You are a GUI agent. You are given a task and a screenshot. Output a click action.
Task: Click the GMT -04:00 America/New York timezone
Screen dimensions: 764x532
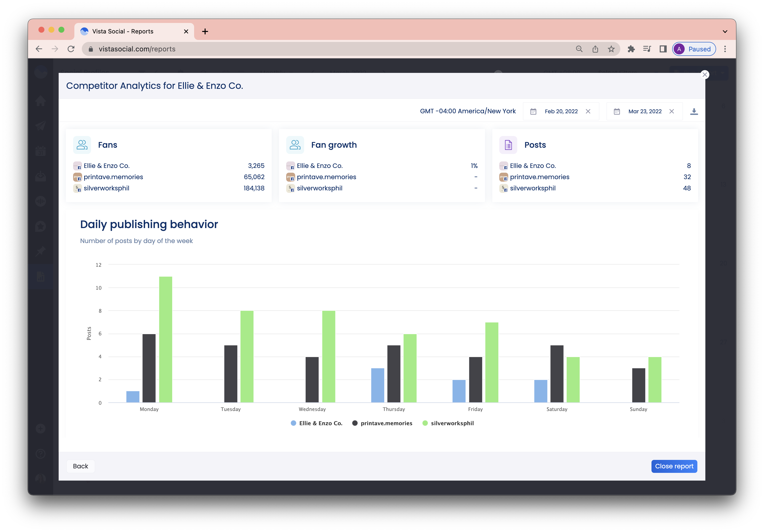(468, 112)
